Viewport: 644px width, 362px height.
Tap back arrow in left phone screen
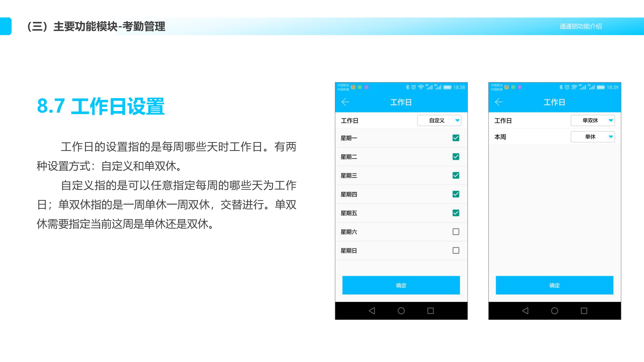345,102
